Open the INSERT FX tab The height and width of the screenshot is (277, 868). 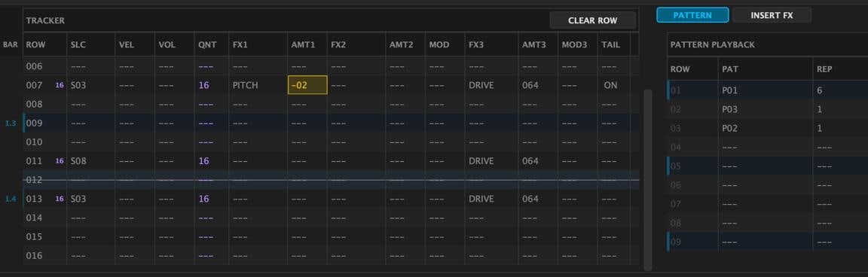coord(772,16)
